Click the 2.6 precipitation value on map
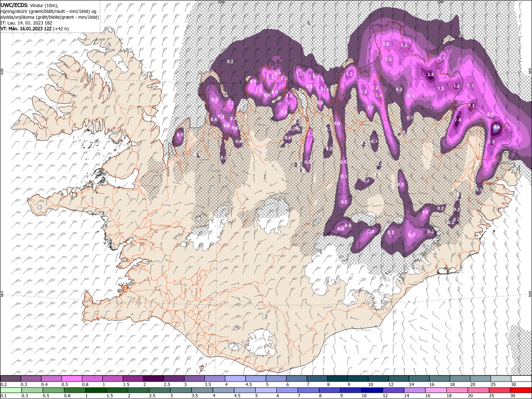Image resolution: width=532 pixels, height=399 pixels. pyautogui.click(x=431, y=75)
